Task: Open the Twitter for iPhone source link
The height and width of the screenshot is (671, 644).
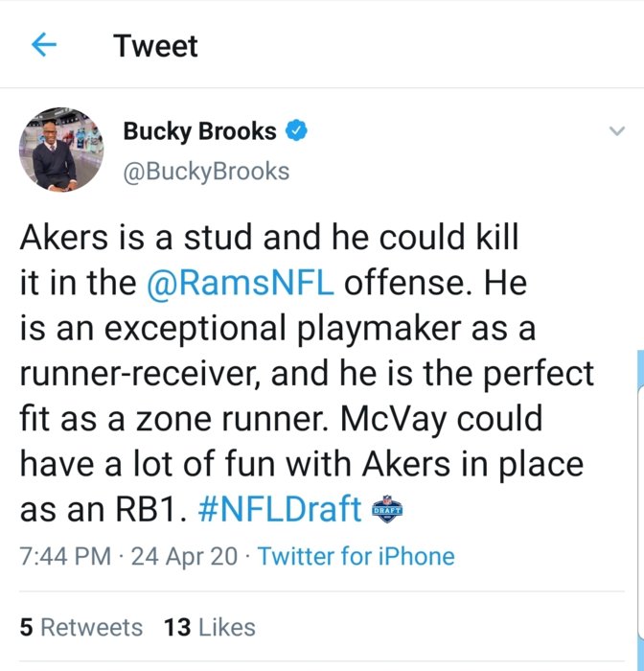Action: 356,556
